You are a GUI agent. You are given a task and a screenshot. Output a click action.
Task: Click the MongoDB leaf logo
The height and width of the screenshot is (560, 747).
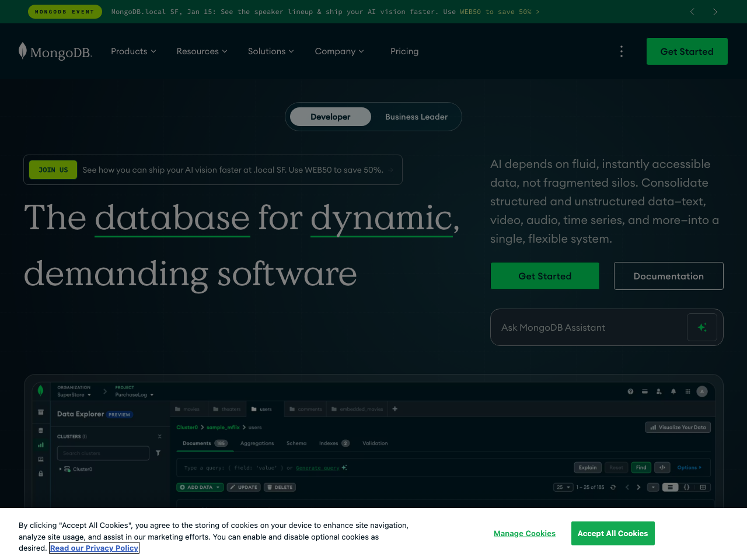(x=22, y=51)
